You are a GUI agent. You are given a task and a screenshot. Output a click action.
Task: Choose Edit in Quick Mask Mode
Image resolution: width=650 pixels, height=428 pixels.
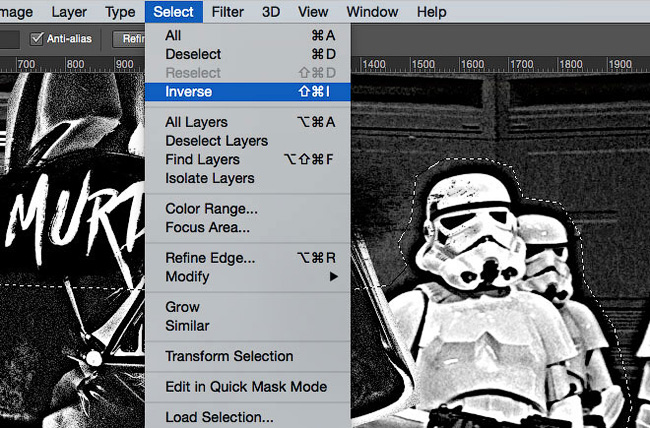(248, 387)
